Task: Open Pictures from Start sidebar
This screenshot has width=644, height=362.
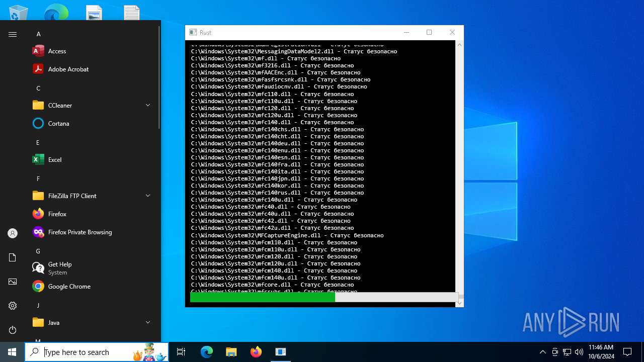Action: coord(13,282)
